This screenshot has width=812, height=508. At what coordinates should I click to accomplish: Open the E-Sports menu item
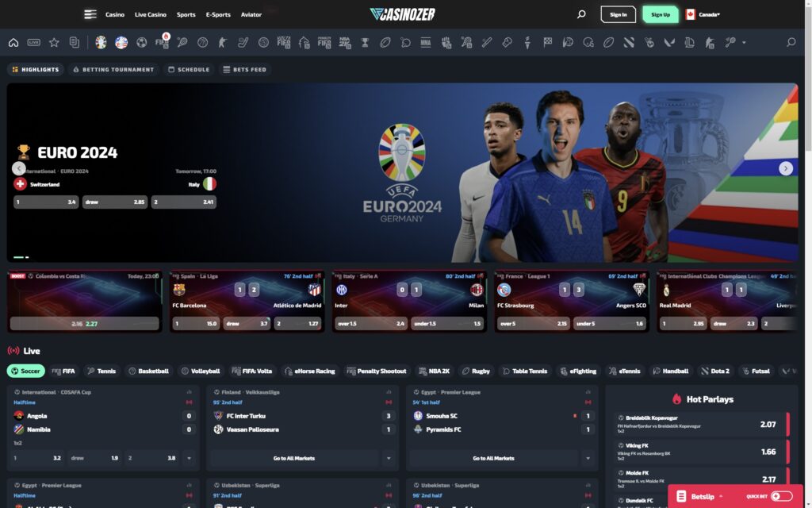[218, 14]
